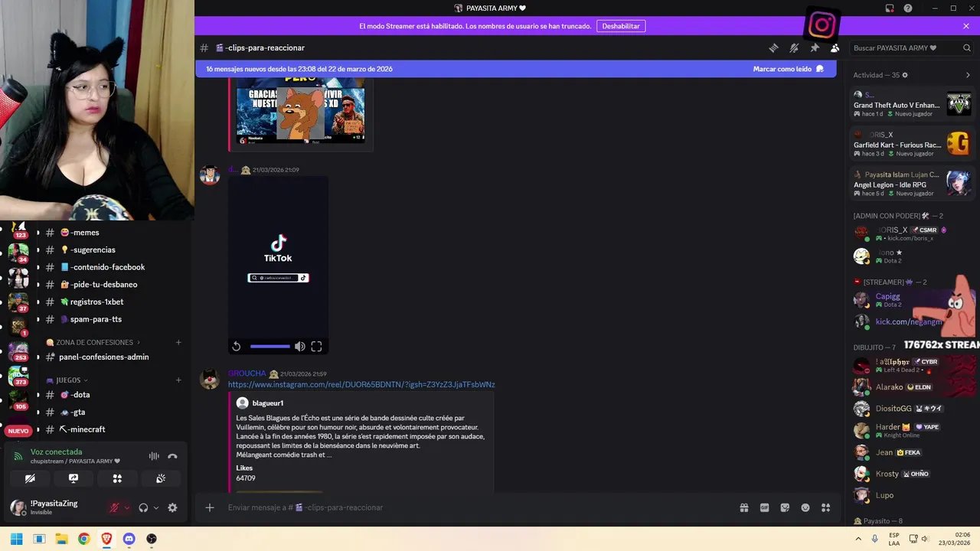Start an activity from voice panel
This screenshot has width=980, height=551.
coord(117,478)
